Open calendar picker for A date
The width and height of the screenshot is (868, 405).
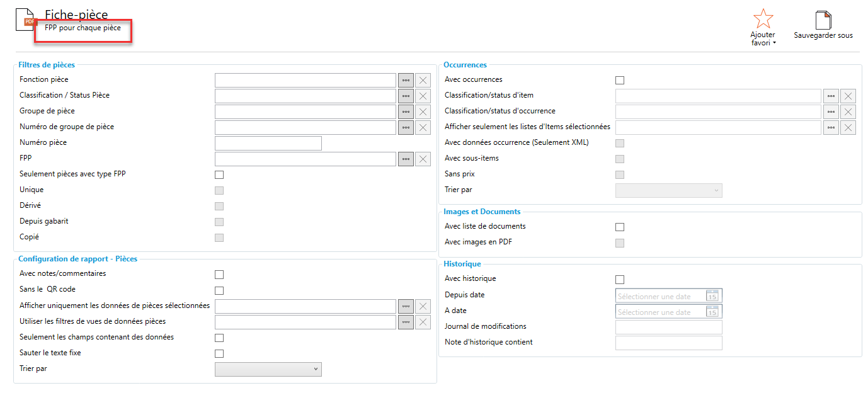[712, 312]
